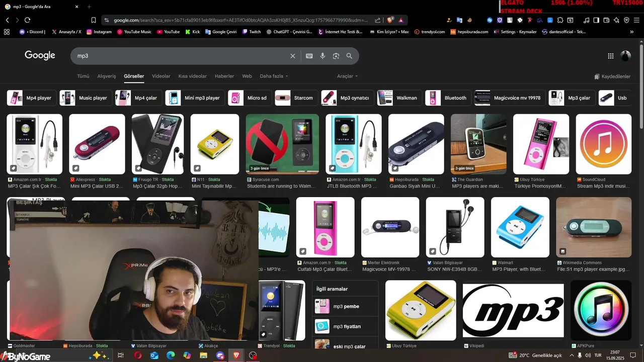This screenshot has width=644, height=362.
Task: Open Brave VPN shield icon
Action: [626, 20]
